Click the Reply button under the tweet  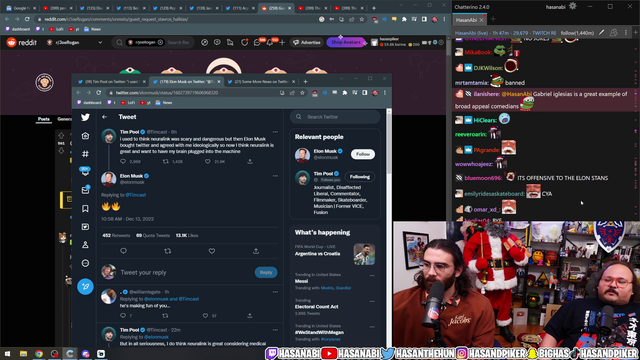[x=266, y=272]
